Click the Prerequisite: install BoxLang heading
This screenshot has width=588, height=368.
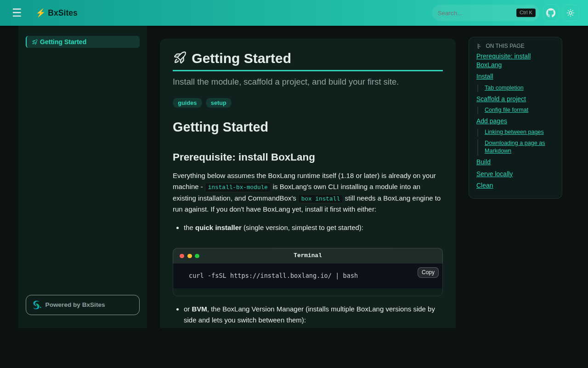tap(244, 157)
